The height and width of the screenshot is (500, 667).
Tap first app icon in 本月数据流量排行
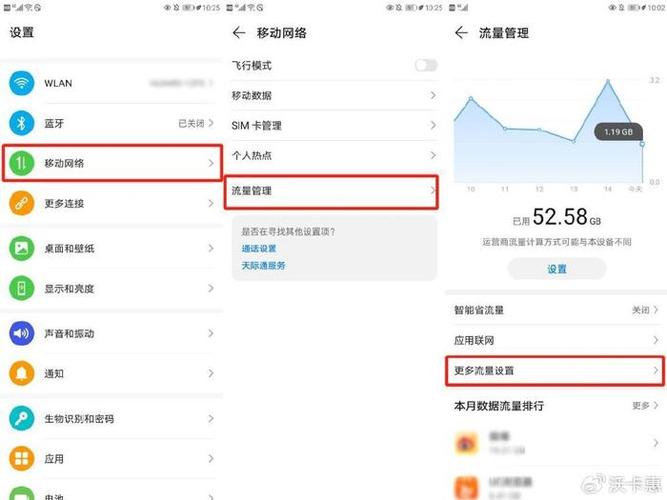click(466, 443)
